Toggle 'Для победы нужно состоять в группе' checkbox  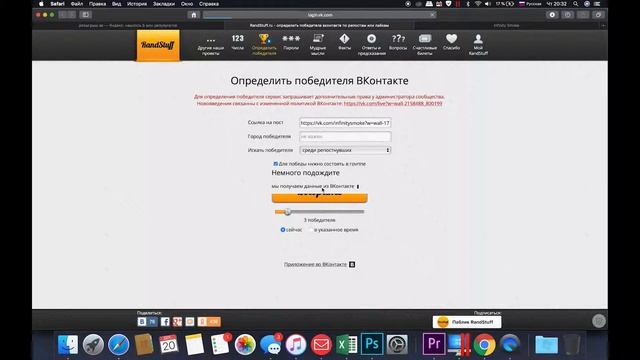[276, 164]
